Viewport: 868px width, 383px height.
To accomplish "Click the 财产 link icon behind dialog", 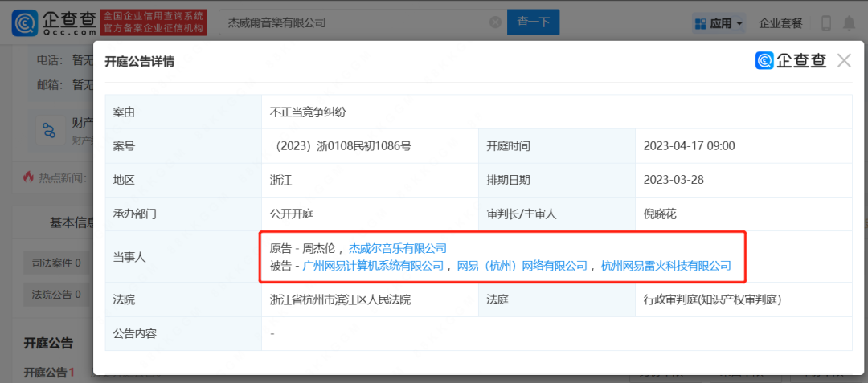I will pyautogui.click(x=51, y=130).
